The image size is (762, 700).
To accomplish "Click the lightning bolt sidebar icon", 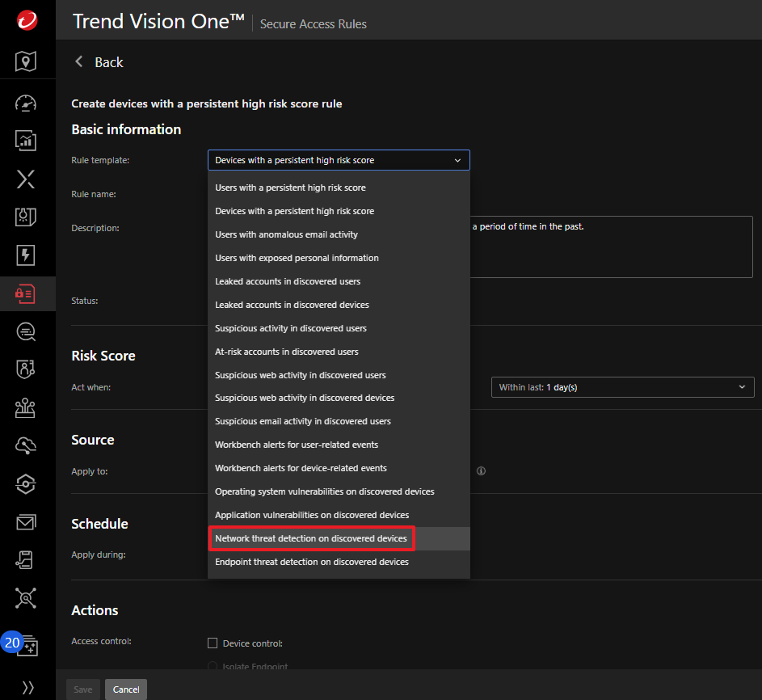I will coord(26,255).
